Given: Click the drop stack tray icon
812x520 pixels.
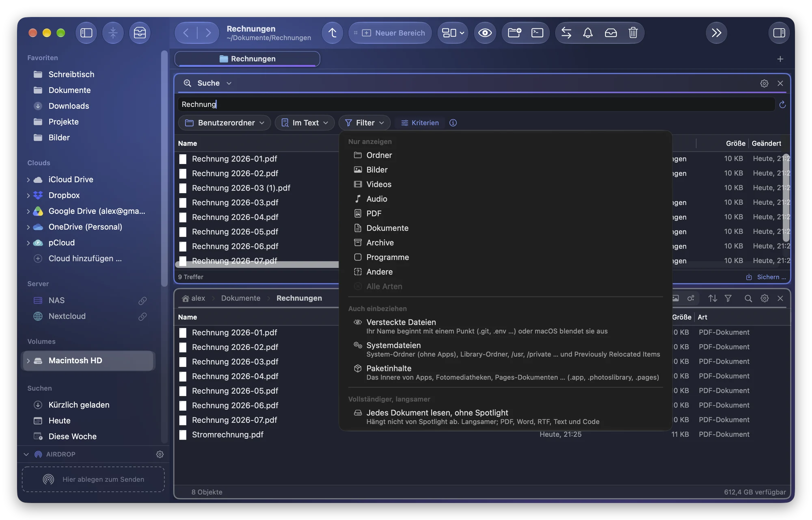Looking at the screenshot, I should [611, 33].
